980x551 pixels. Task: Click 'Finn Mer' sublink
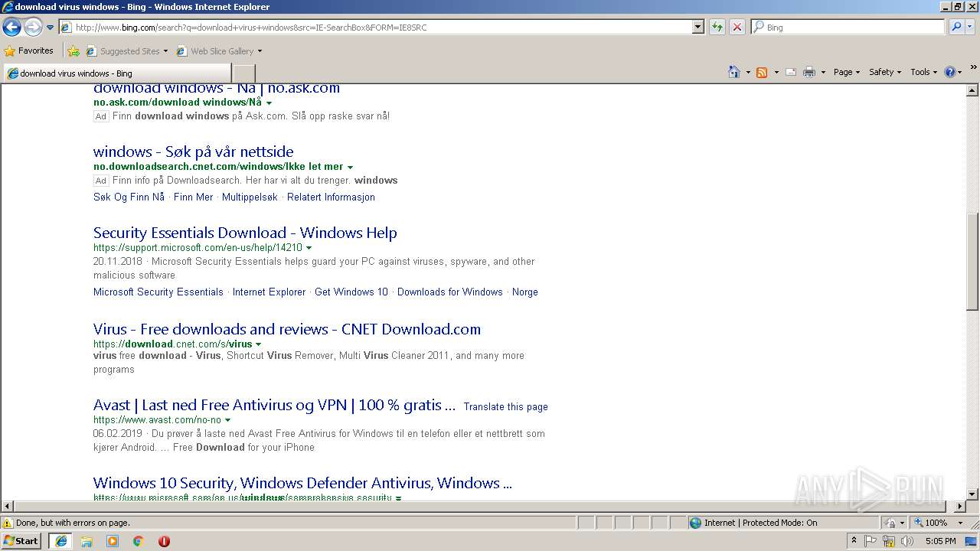193,197
